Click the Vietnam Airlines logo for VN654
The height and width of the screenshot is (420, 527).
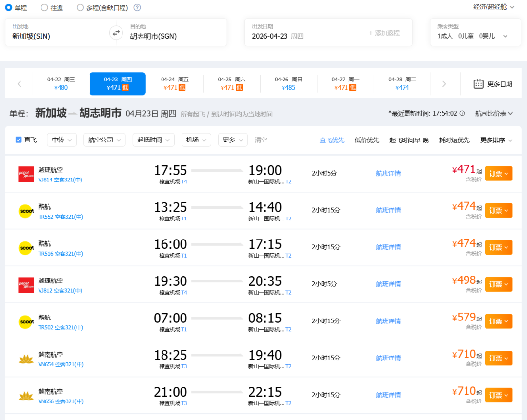[26, 359]
